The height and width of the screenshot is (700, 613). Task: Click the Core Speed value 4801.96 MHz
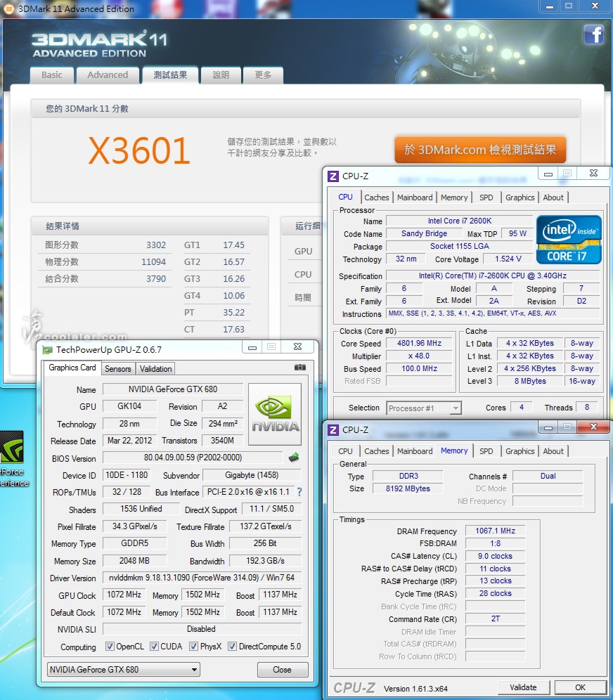tap(419, 343)
